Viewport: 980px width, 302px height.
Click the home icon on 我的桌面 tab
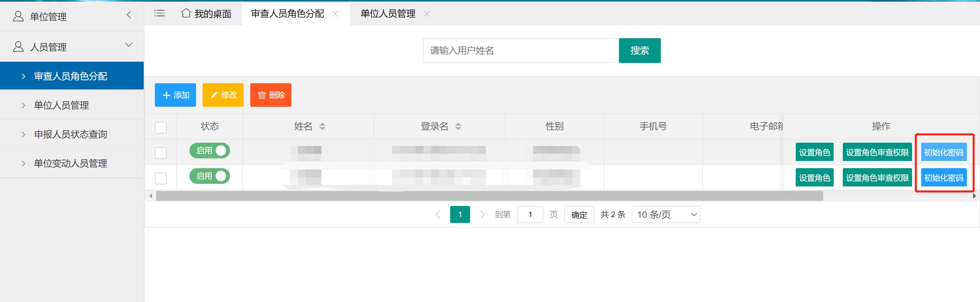click(185, 13)
